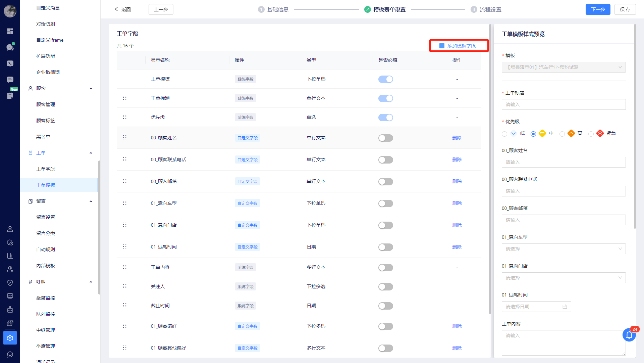Open the robot icon in the left rail
Image resolution: width=644 pixels, height=363 pixels.
[x=10, y=310]
